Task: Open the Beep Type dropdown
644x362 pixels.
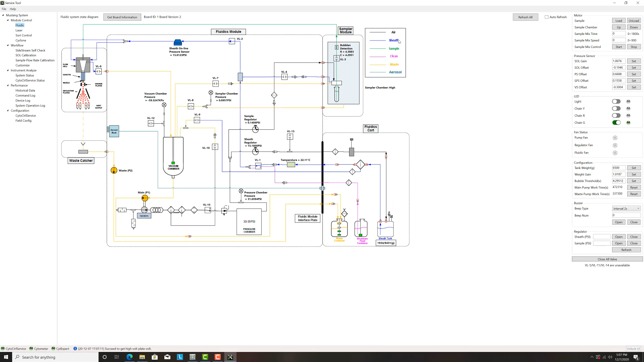Action: point(626,208)
